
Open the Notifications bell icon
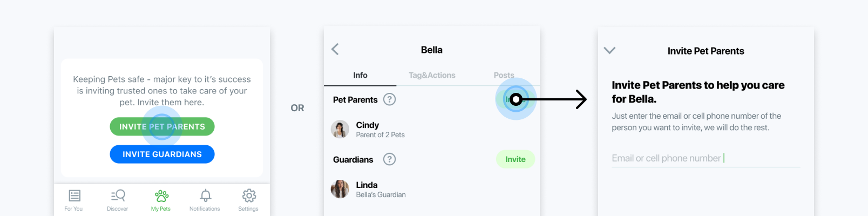[x=205, y=195]
